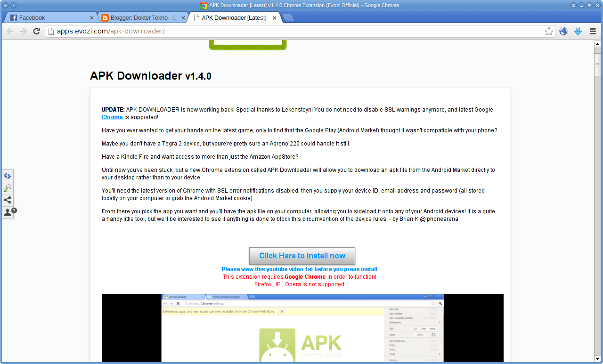
Task: Open the blue globe extension
Action: click(563, 32)
